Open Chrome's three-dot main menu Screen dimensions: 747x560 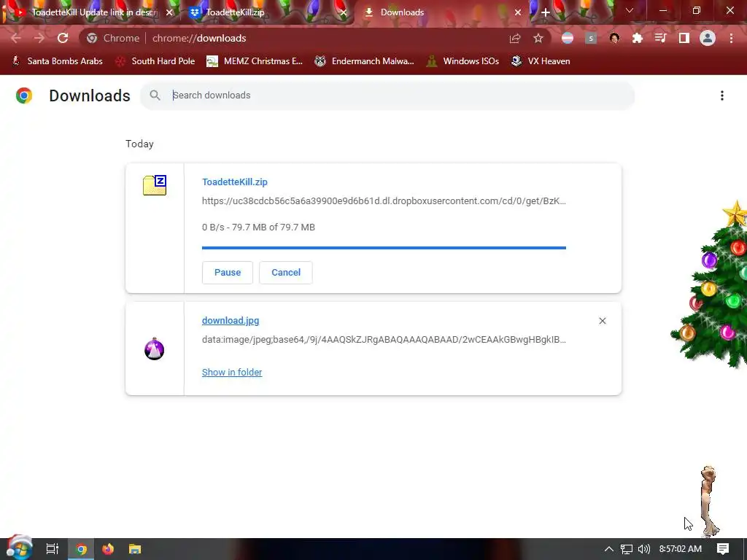pos(731,38)
